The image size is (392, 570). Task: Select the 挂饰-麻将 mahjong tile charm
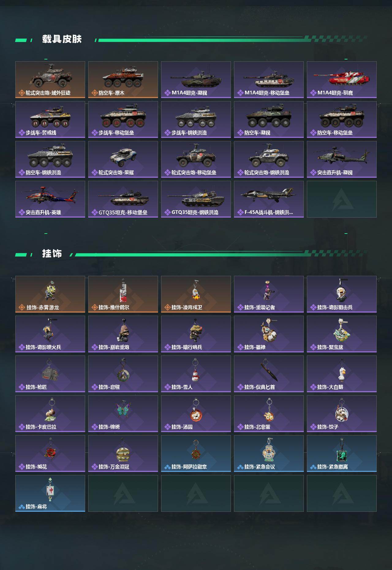click(x=50, y=493)
